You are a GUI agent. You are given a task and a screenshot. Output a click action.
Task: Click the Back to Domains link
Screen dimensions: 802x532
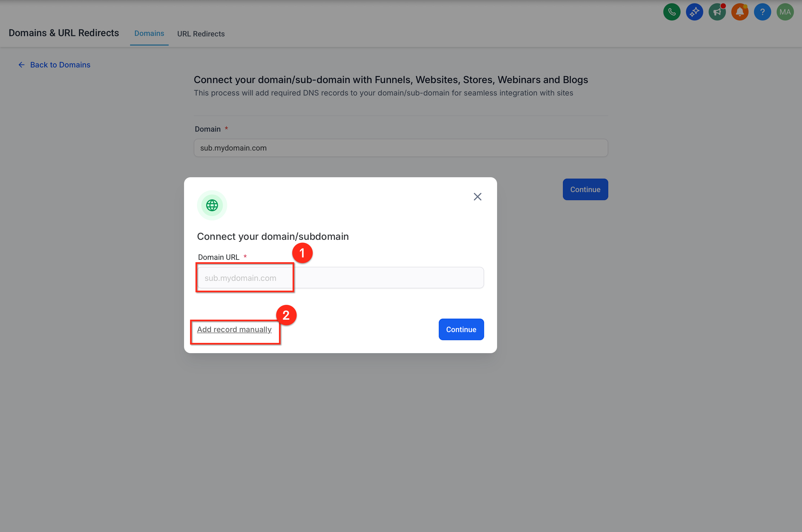[60, 64]
